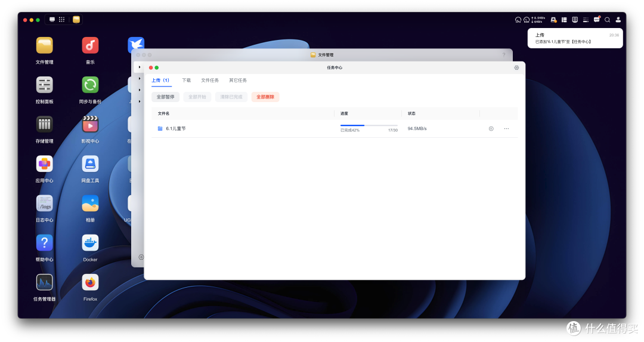
Task: Click the help question mark in 文件管理 window
Action: pos(504,55)
